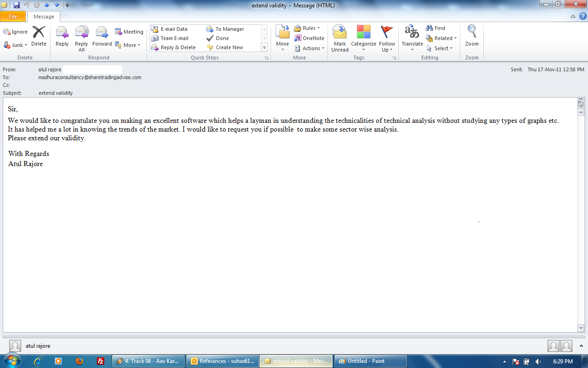Select E-mail Data quick step
Image resolution: width=588 pixels, height=368 pixels.
tap(170, 29)
